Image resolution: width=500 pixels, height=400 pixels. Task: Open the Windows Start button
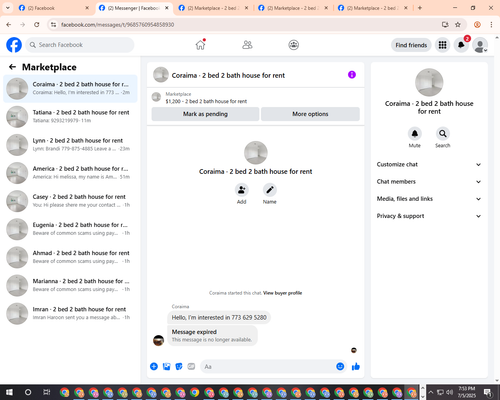(9, 392)
